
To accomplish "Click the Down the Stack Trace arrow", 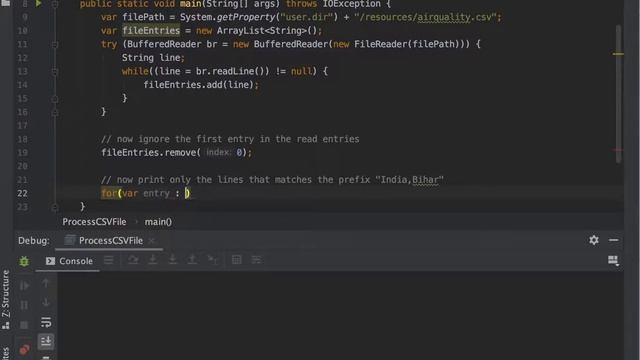I will tap(46, 302).
